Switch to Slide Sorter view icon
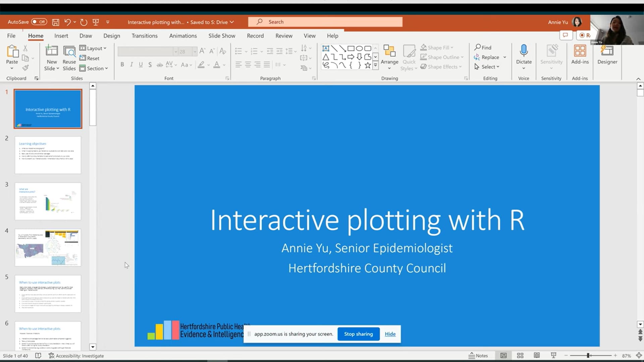This screenshot has width=644, height=362. coord(520,356)
